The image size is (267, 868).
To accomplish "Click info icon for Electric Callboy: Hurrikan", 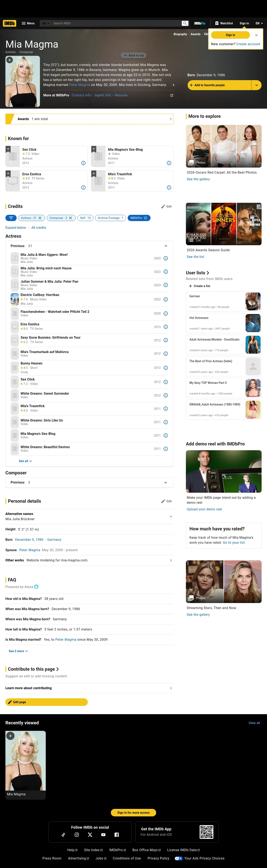I will click(166, 299).
